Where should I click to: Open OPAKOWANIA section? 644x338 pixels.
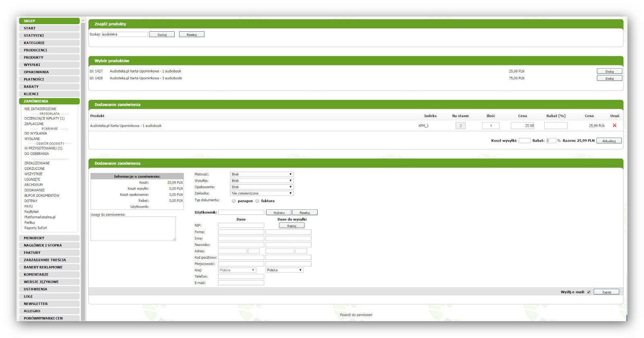[x=49, y=72]
